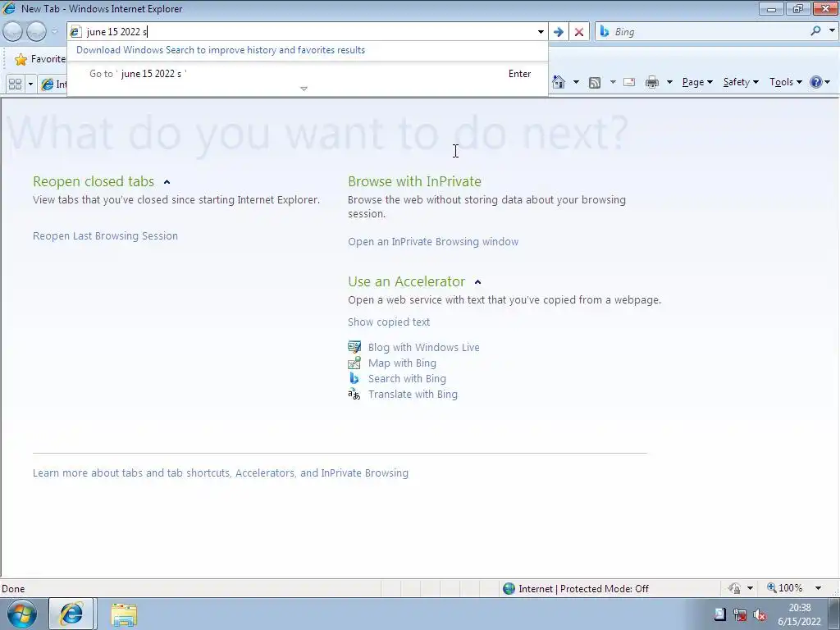Expand the address bar history dropdown

541,32
